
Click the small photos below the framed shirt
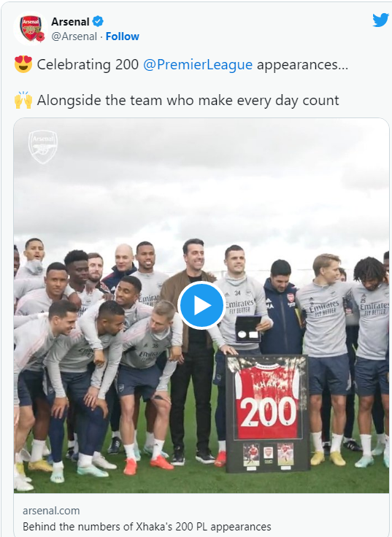pos(269,454)
